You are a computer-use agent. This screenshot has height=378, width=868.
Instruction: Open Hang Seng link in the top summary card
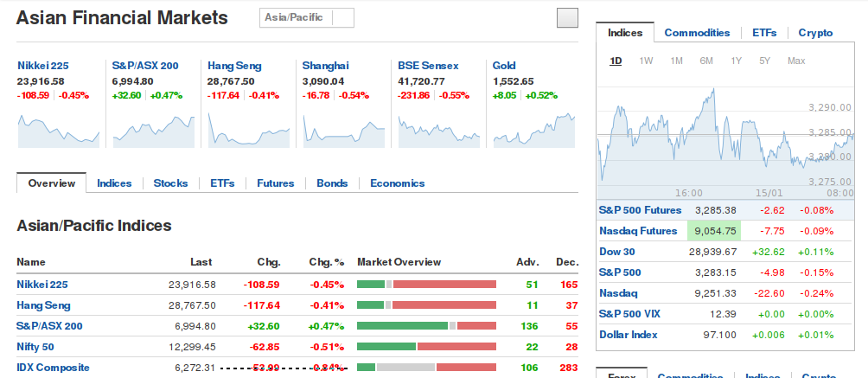tap(234, 66)
